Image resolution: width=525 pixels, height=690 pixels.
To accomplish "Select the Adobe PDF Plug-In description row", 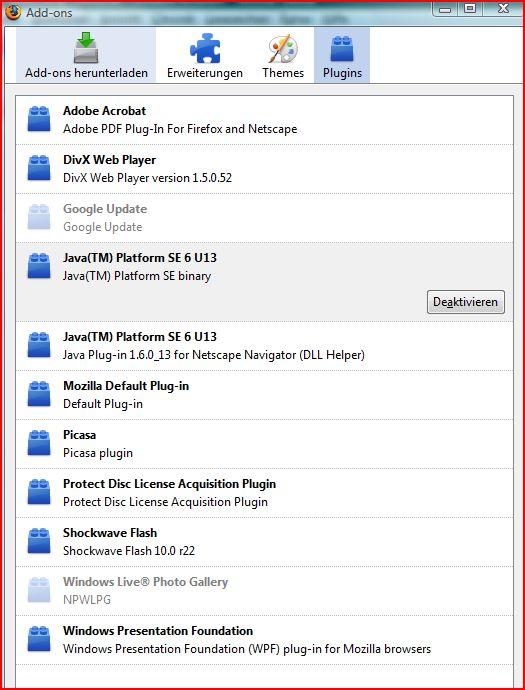I will pyautogui.click(x=180, y=129).
